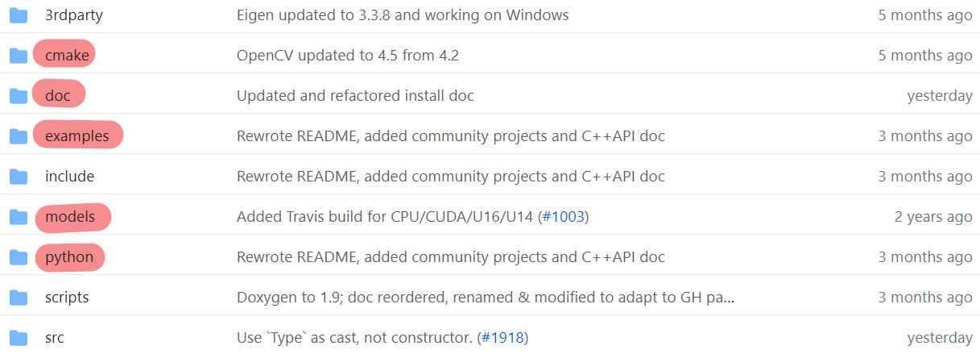This screenshot has height=354, width=980.
Task: Click the folder icon next to python
Action: coord(18,257)
